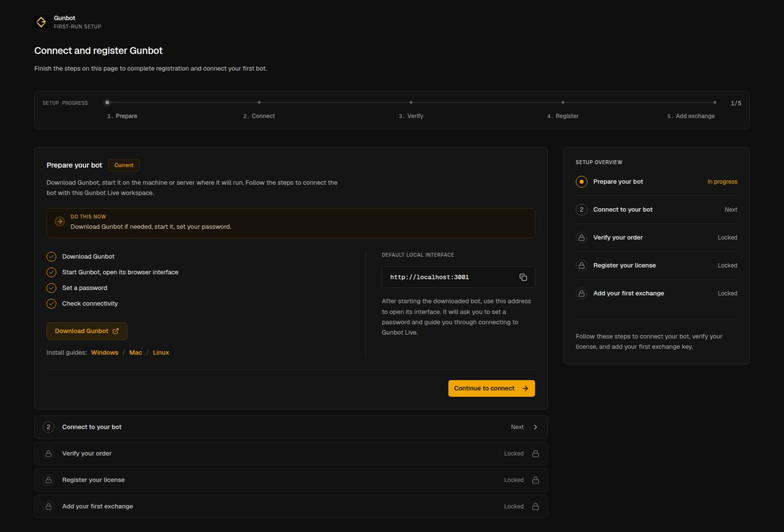Copy the localhost:3001 address with copy icon
This screenshot has width=784, height=532.
[523, 277]
